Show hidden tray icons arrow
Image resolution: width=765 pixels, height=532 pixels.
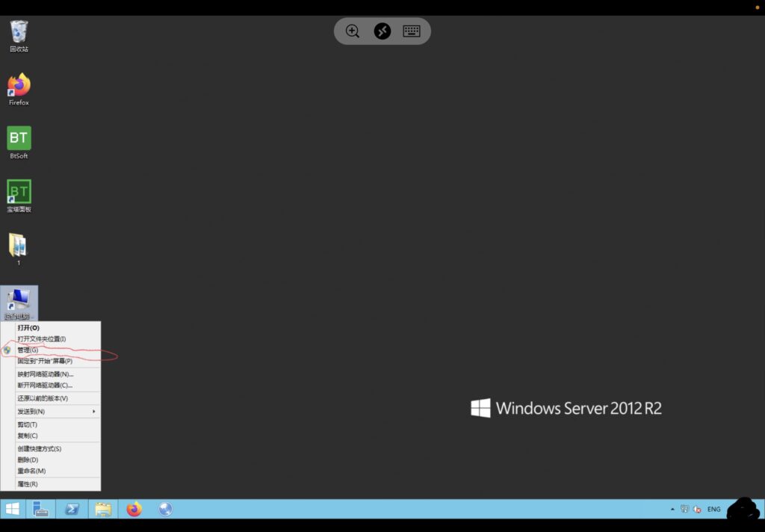tap(672, 509)
